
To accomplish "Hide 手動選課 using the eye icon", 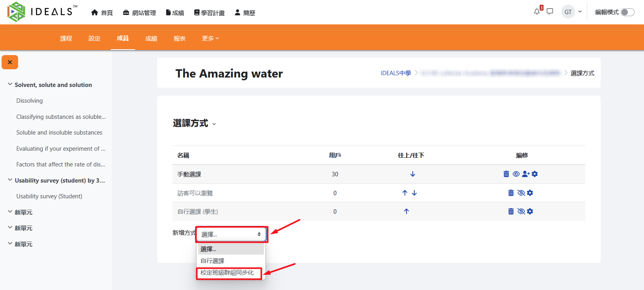I will [x=516, y=174].
